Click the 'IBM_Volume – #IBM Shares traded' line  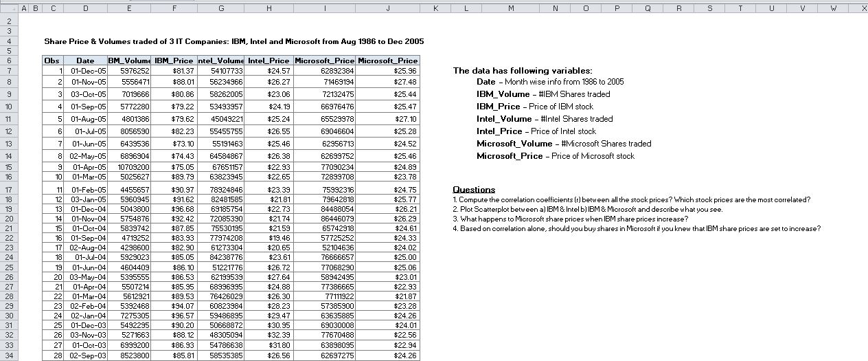[x=543, y=94]
